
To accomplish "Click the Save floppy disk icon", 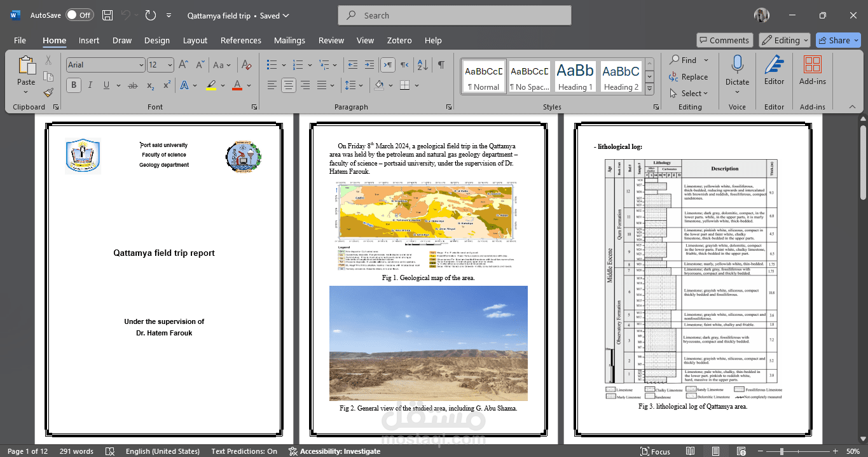I will click(x=108, y=15).
